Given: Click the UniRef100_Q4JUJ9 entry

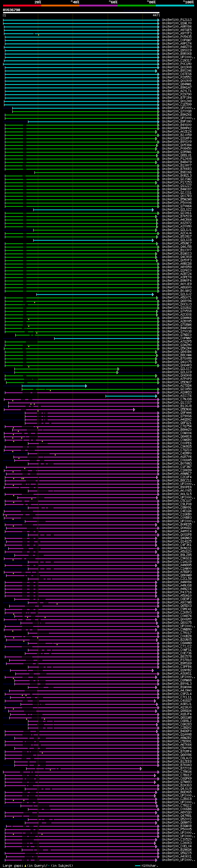Looking at the screenshot, I should (177, 789).
